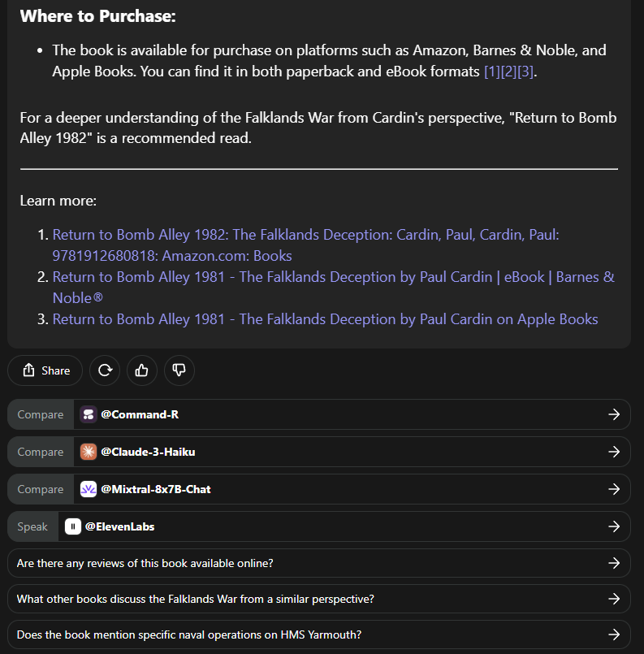644x654 pixels.
Task: Compare response with @Mixtral-8x7B-Chat arrow
Action: pos(614,489)
